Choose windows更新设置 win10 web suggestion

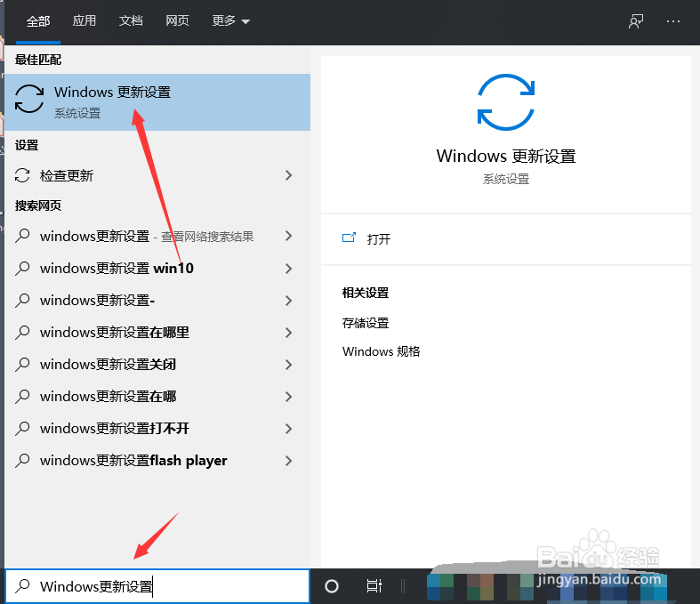[157, 269]
